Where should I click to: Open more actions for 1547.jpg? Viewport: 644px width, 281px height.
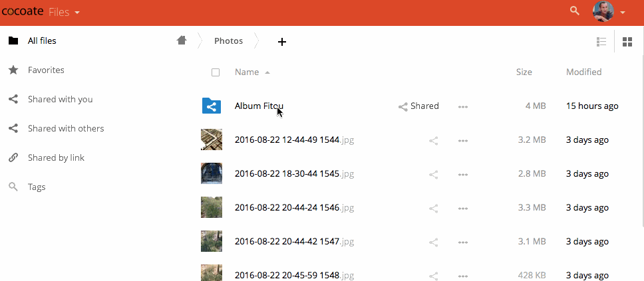[x=463, y=242]
